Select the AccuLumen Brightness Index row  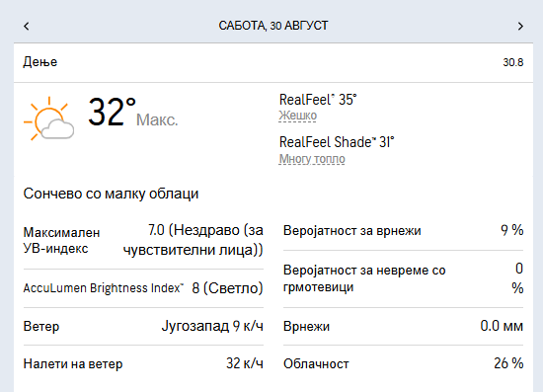click(x=143, y=288)
